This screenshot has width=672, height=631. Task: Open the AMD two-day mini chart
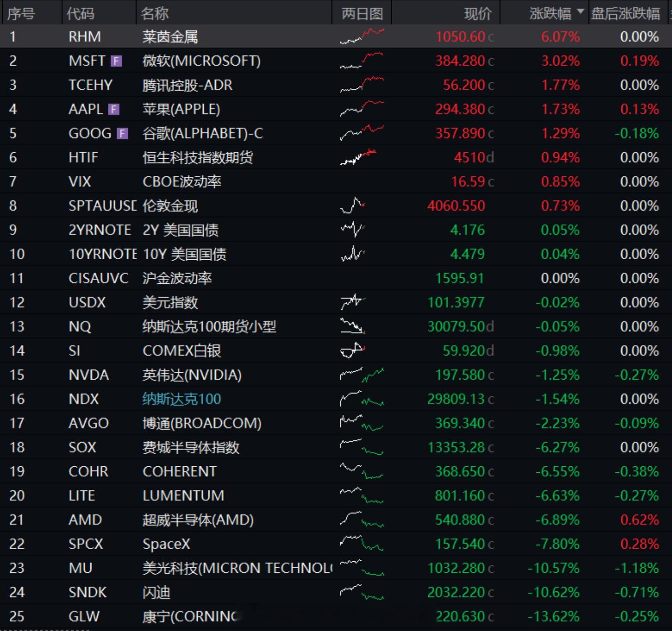point(362,520)
